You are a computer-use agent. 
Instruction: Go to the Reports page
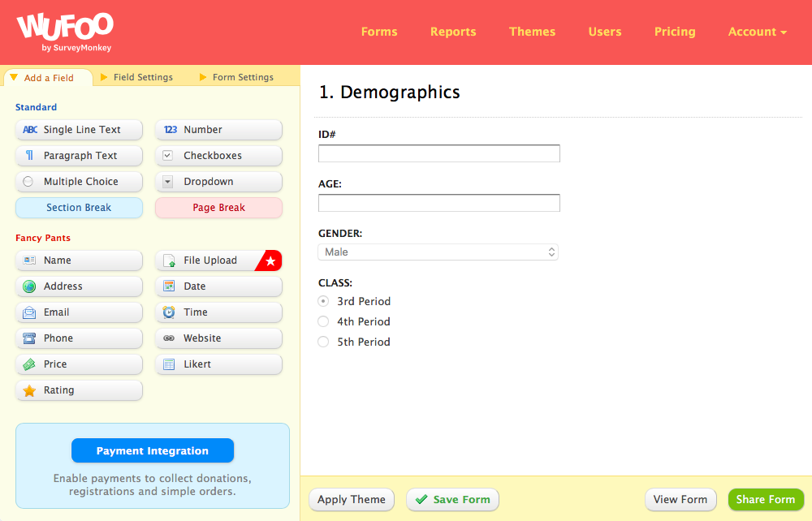coord(453,32)
